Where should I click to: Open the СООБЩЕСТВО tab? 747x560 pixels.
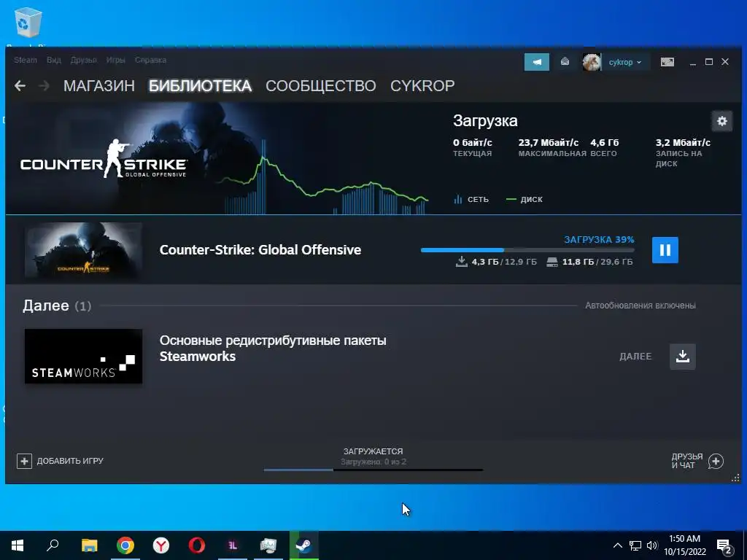[321, 86]
